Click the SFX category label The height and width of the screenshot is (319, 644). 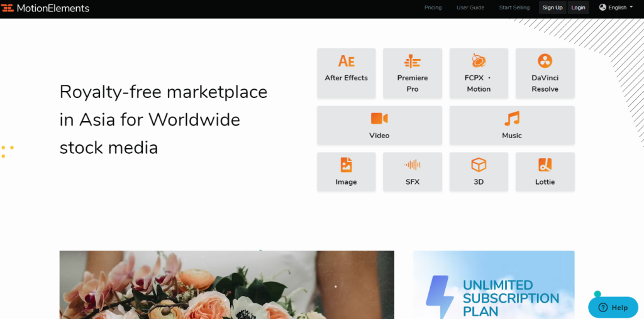point(413,182)
